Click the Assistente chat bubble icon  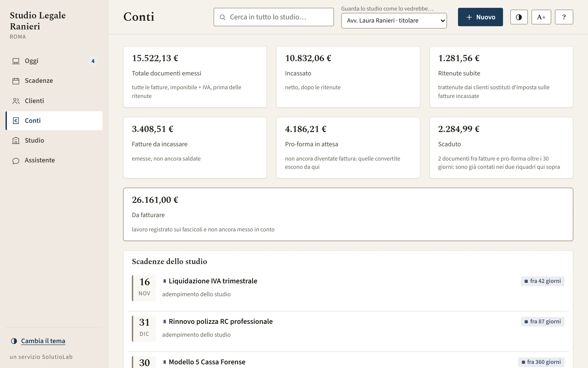[x=16, y=161]
